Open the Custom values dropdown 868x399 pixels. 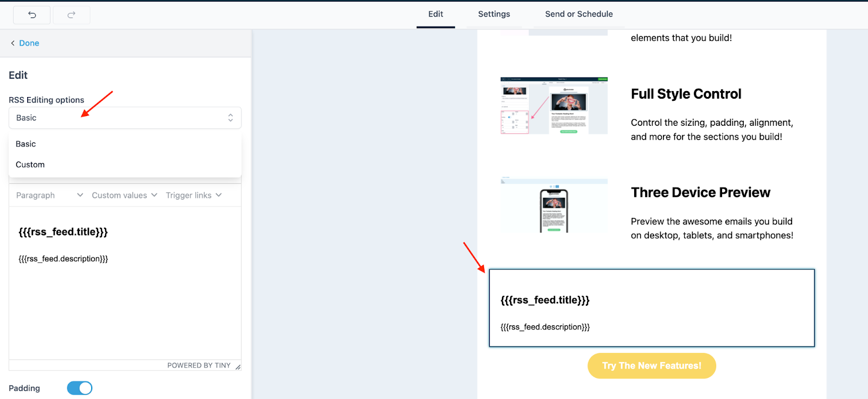point(124,195)
